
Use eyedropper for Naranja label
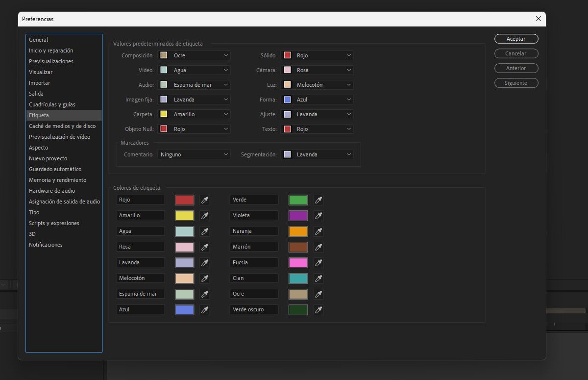[x=318, y=231]
